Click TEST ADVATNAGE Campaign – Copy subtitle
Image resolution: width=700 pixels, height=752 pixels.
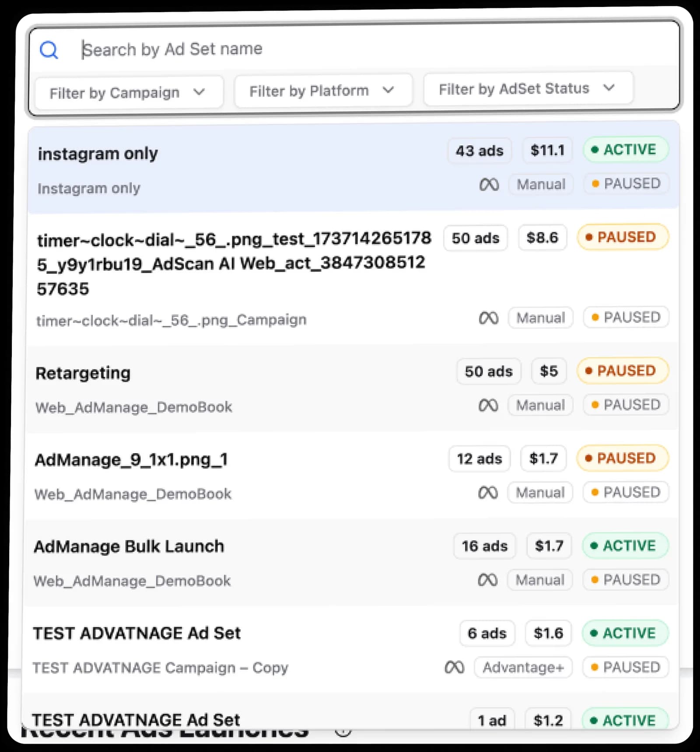click(161, 668)
